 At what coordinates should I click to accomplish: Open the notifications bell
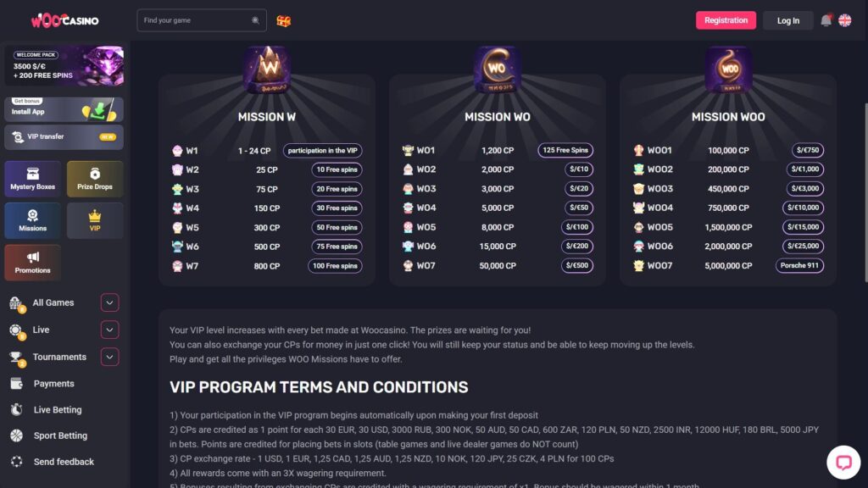(826, 20)
